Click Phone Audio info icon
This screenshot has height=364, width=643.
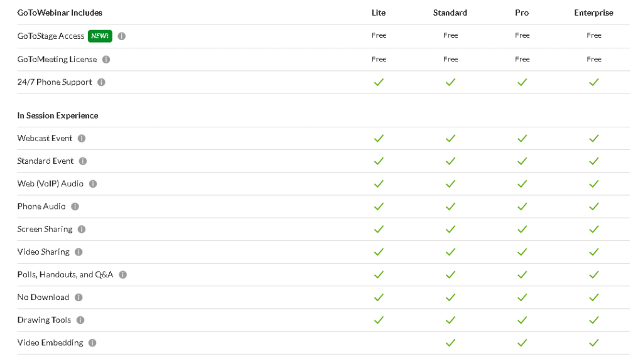pyautogui.click(x=75, y=206)
